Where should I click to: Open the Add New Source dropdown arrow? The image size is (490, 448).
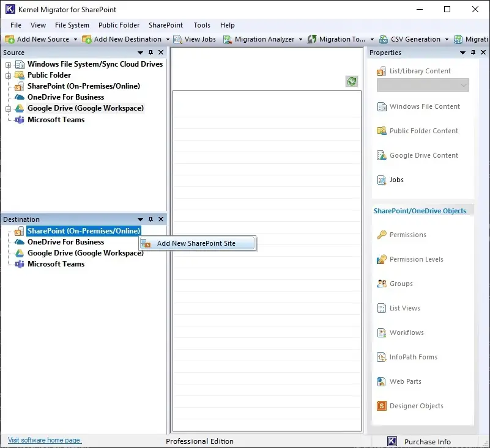[75, 40]
